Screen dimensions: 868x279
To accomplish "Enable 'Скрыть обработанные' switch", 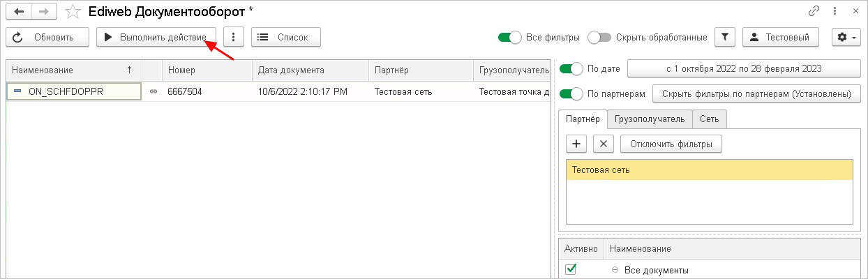I will (599, 37).
